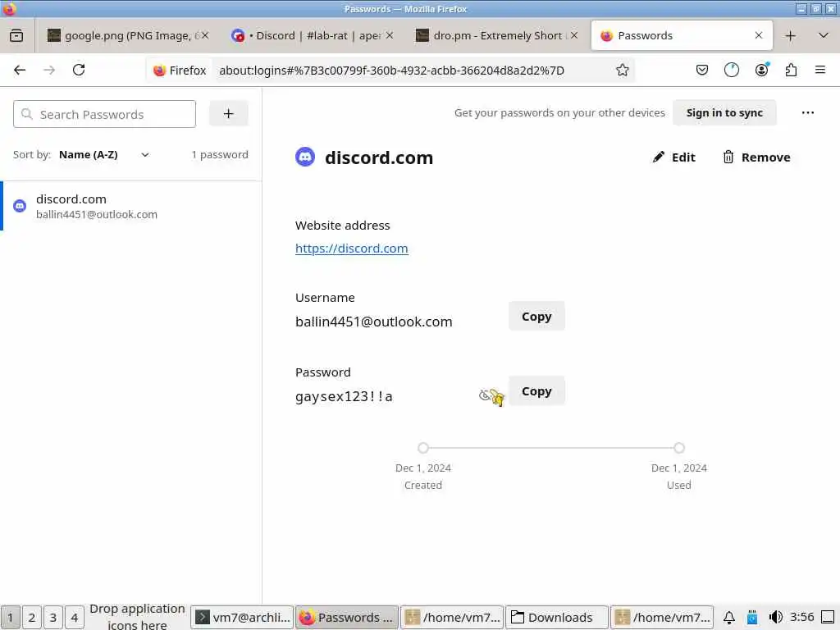This screenshot has height=630, width=840.
Task: Edit the discord.com login
Action: [674, 157]
